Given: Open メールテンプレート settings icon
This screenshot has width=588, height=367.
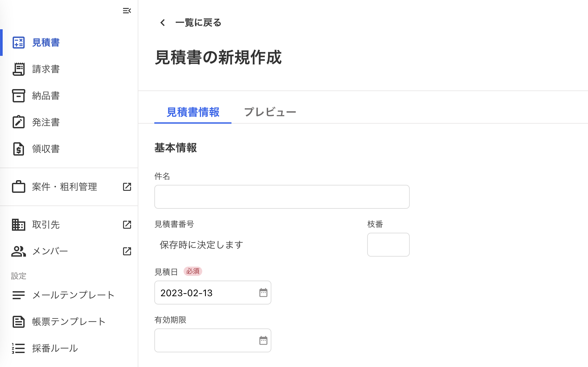Looking at the screenshot, I should 19,295.
